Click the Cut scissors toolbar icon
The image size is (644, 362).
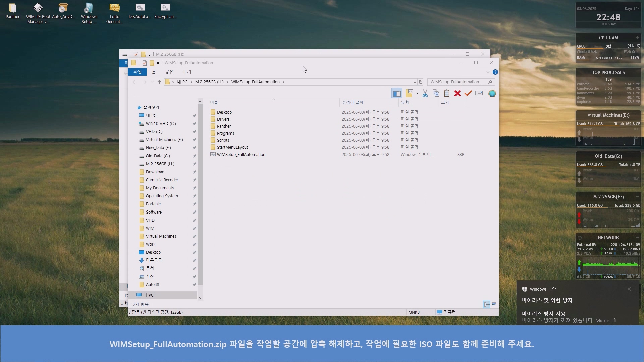[x=425, y=94]
